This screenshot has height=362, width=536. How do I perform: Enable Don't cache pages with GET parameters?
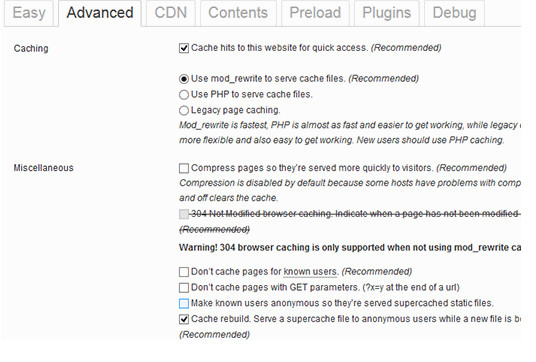[x=184, y=288]
